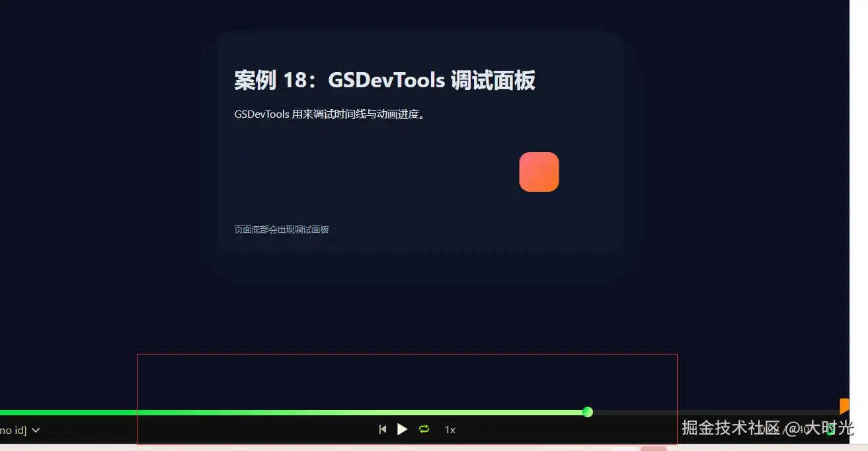
Task: Change the 1x playback speed
Action: click(450, 430)
